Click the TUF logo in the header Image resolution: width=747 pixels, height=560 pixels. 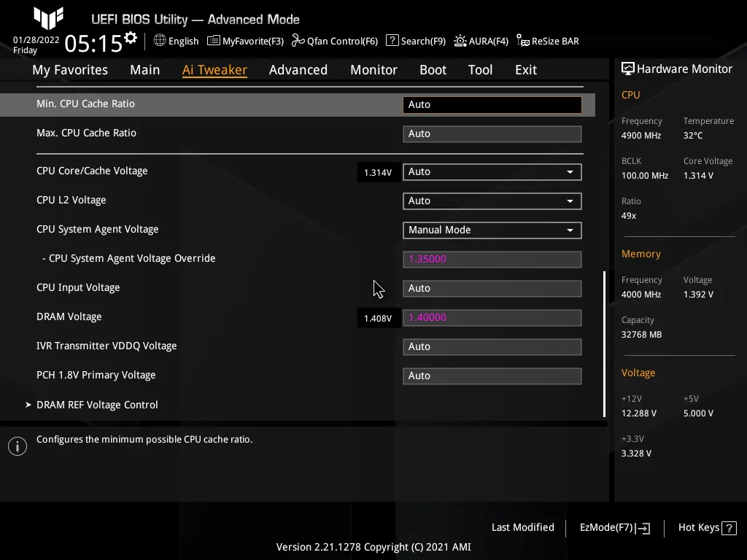coord(49,18)
